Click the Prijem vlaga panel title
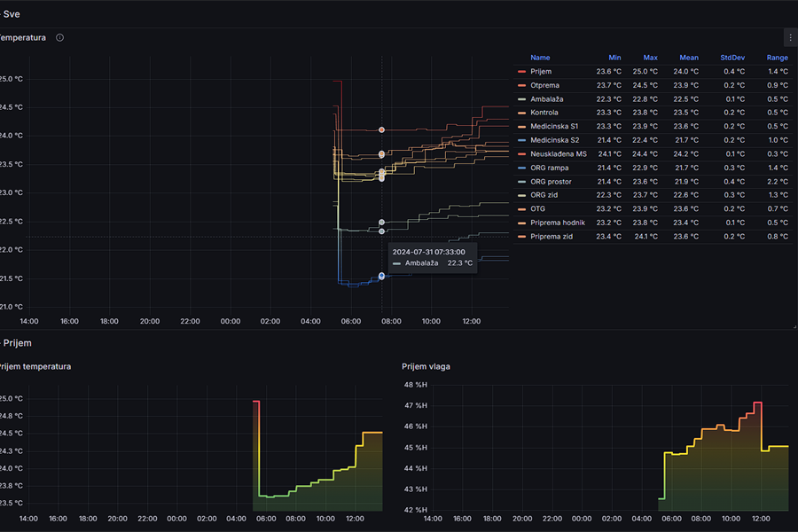The image size is (798, 532). pos(426,366)
